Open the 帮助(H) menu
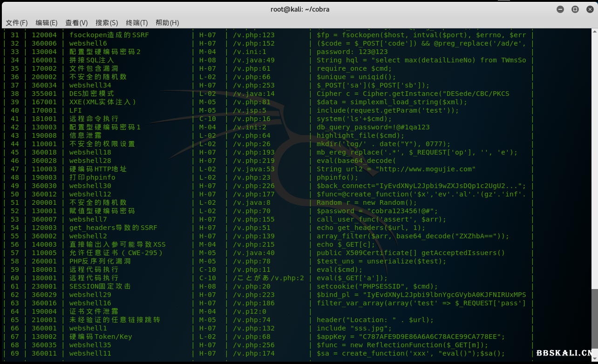 click(x=167, y=23)
